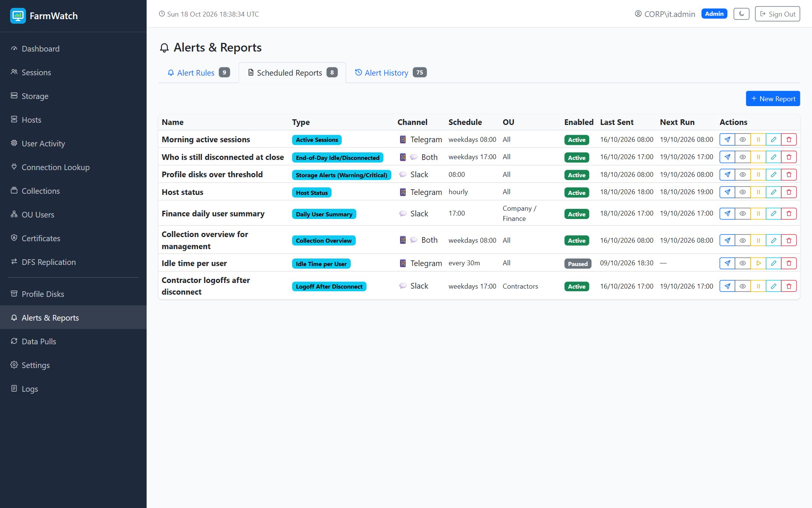The image size is (812, 508).
Task: Open the Logs page
Action: point(73,389)
